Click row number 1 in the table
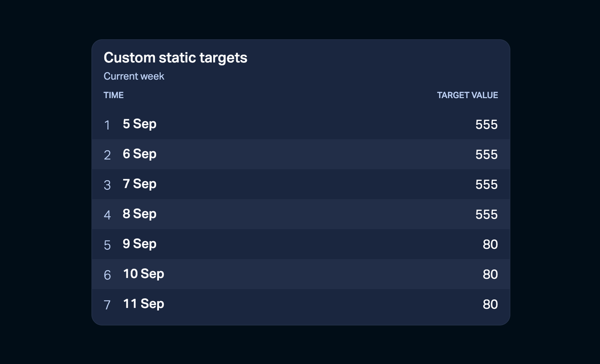The image size is (600, 364). coord(107,125)
